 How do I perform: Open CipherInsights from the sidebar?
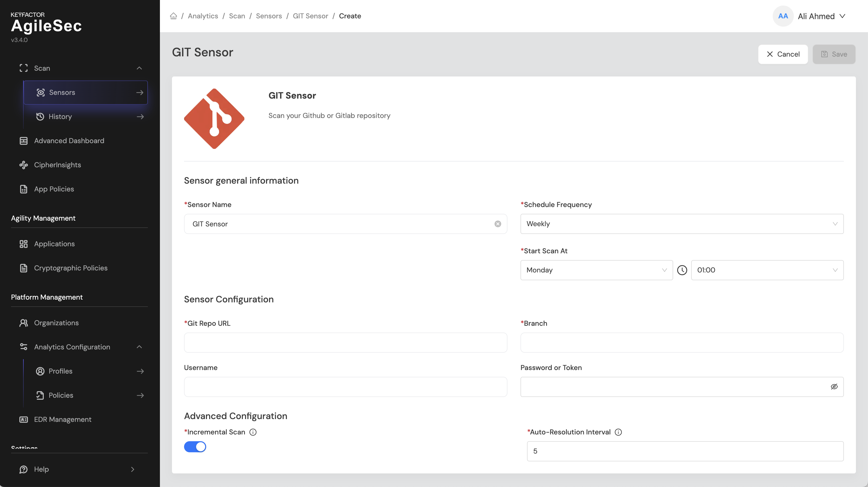[57, 165]
